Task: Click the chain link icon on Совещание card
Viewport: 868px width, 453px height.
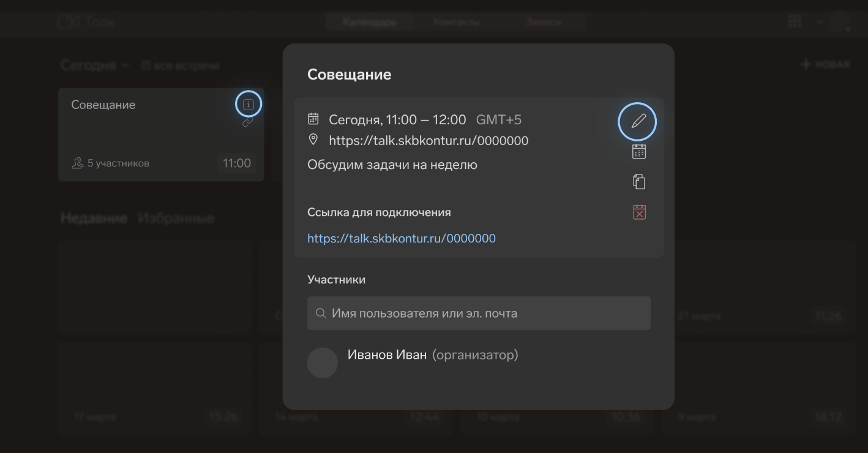Action: click(x=247, y=122)
